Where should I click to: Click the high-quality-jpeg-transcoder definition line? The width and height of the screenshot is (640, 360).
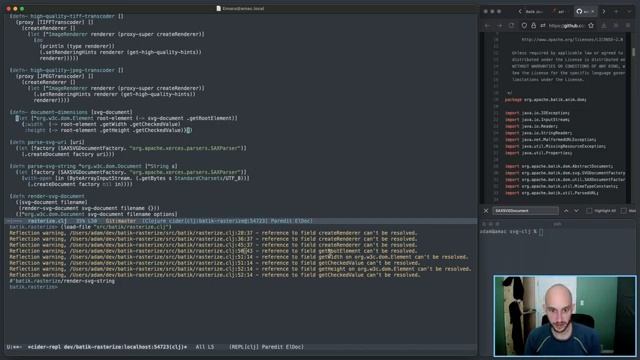[67, 70]
